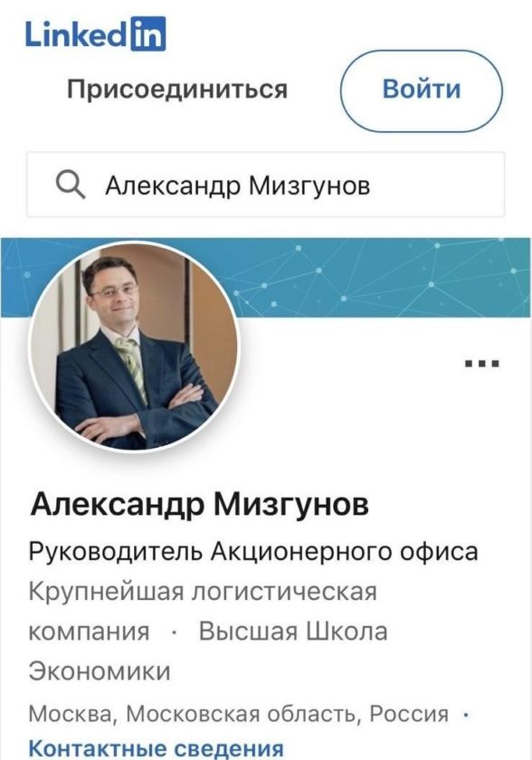Open the three-dot more options menu

481,363
